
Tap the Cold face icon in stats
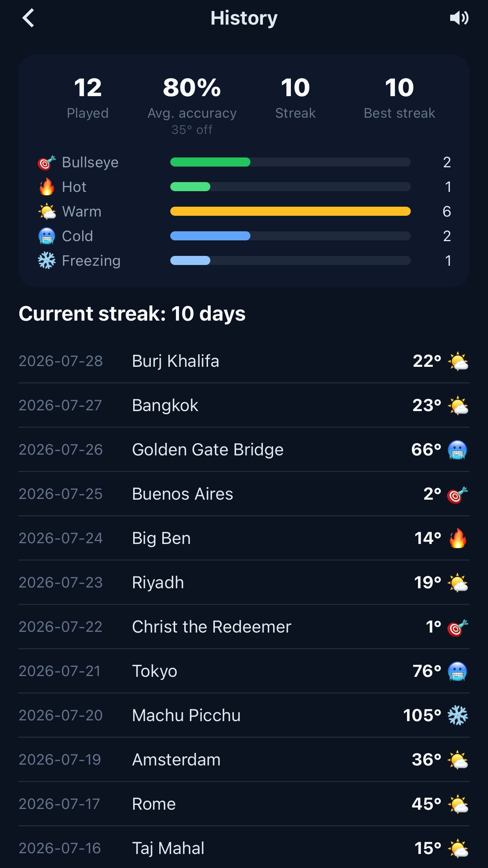[47, 236]
